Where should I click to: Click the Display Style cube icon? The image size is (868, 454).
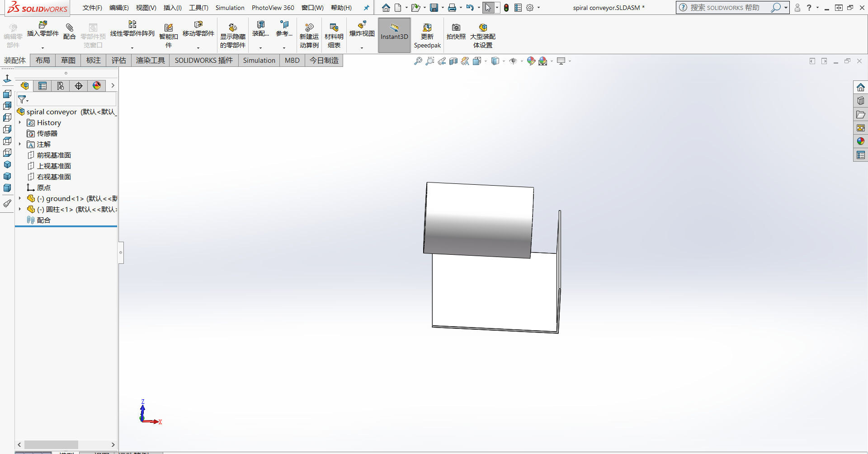[495, 61]
